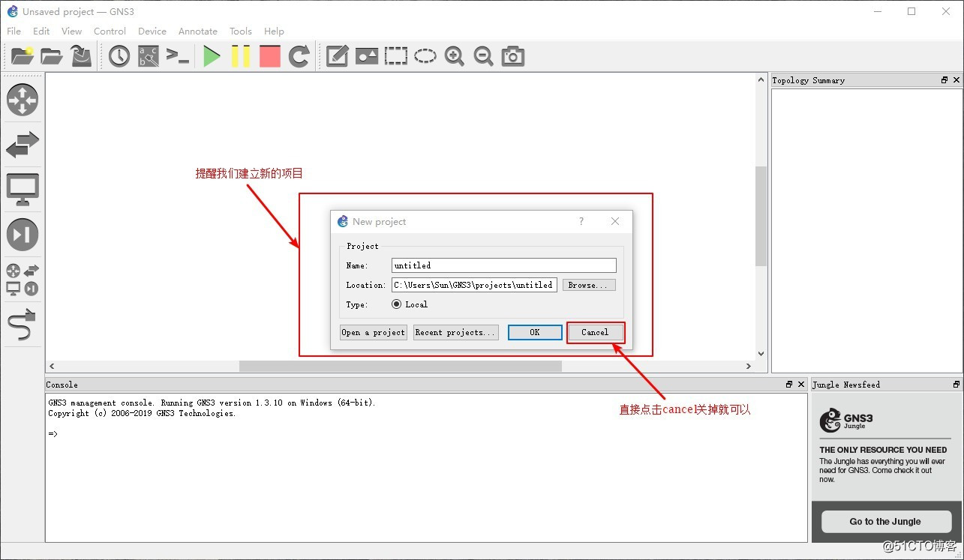964x560 pixels.
Task: Click the project Name input field
Action: point(504,265)
